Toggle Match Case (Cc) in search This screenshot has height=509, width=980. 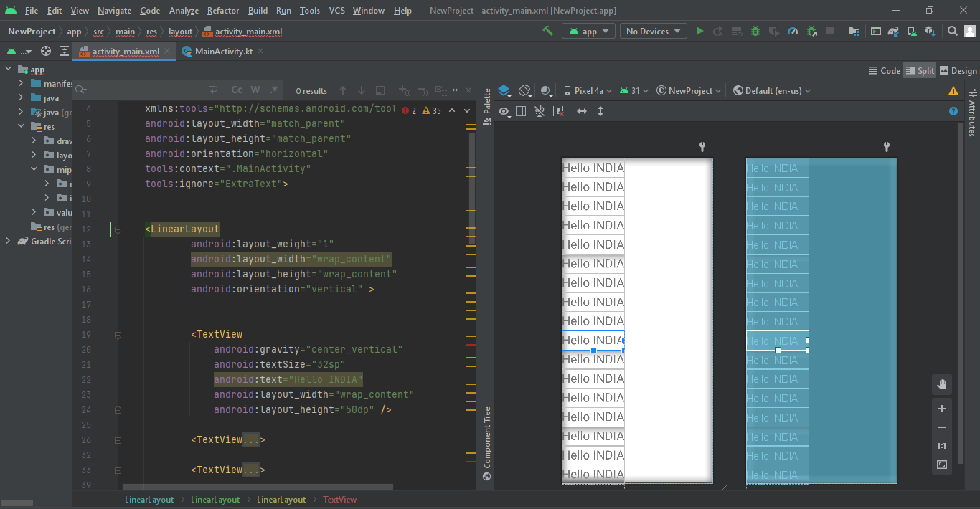(x=237, y=90)
